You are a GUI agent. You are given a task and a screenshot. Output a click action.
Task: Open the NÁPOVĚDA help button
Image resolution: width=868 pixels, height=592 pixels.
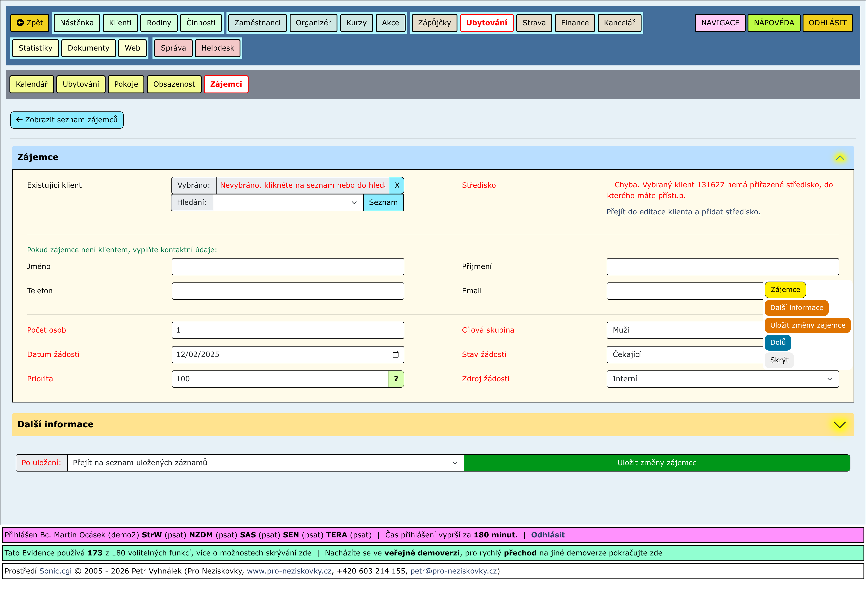point(773,23)
